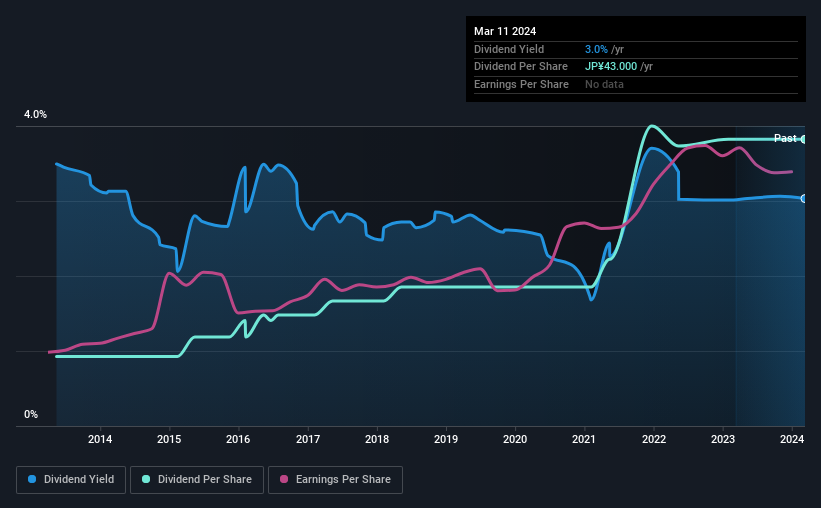Click the 3.0% dividend yield value
This screenshot has height=508, width=821.
pyautogui.click(x=596, y=49)
